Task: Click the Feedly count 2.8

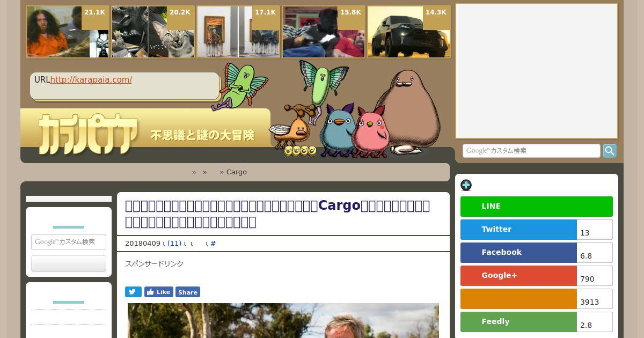Action: click(595, 322)
